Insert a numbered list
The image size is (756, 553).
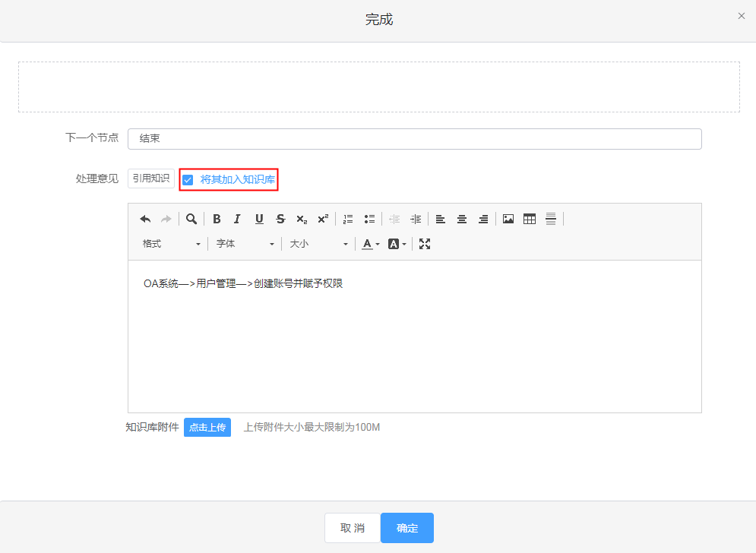(348, 219)
